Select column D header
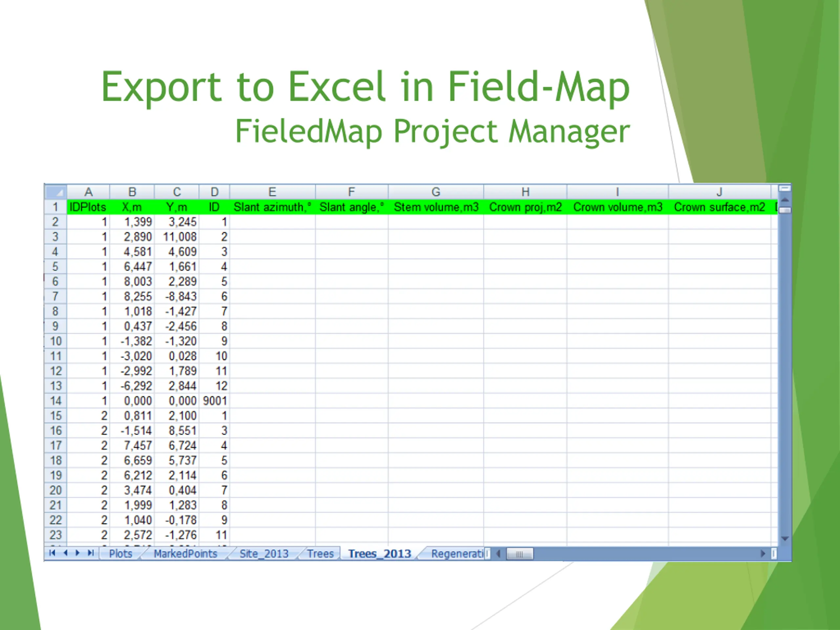Viewport: 840px width, 630px height. click(x=215, y=192)
